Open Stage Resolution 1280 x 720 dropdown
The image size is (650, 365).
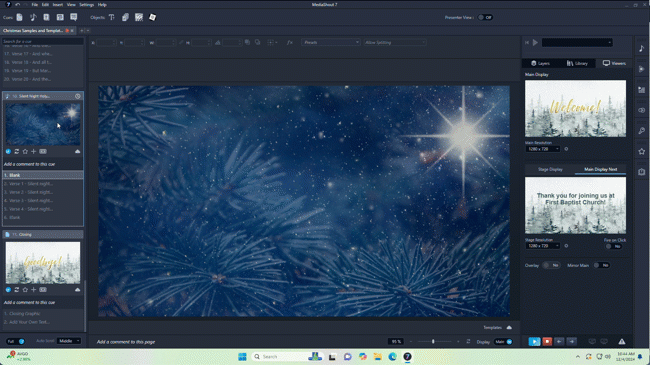pyautogui.click(x=543, y=246)
